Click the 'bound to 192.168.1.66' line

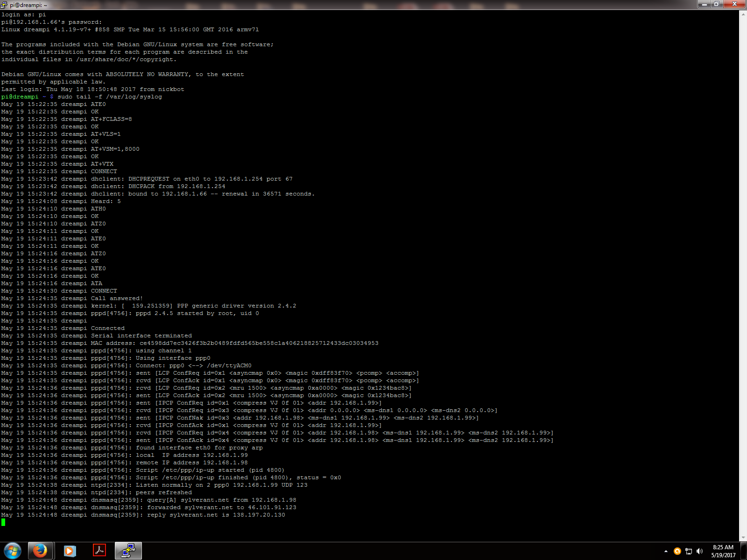(x=158, y=194)
